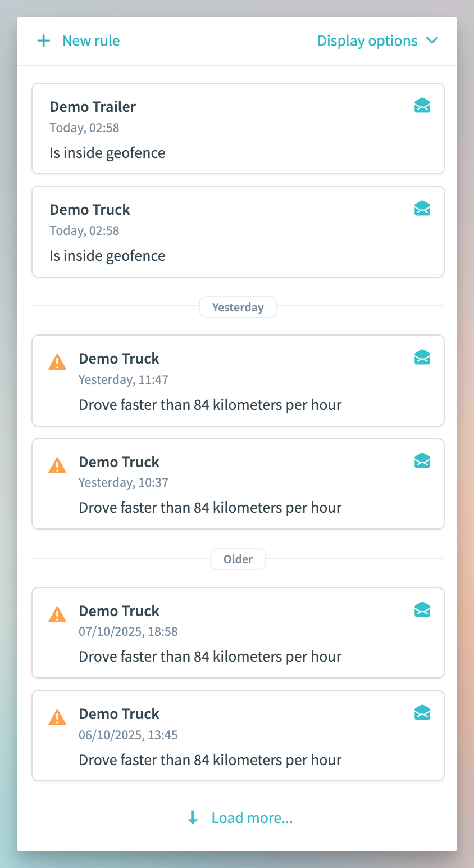Load more notifications
Viewport: 474px width, 868px height.
(252, 818)
